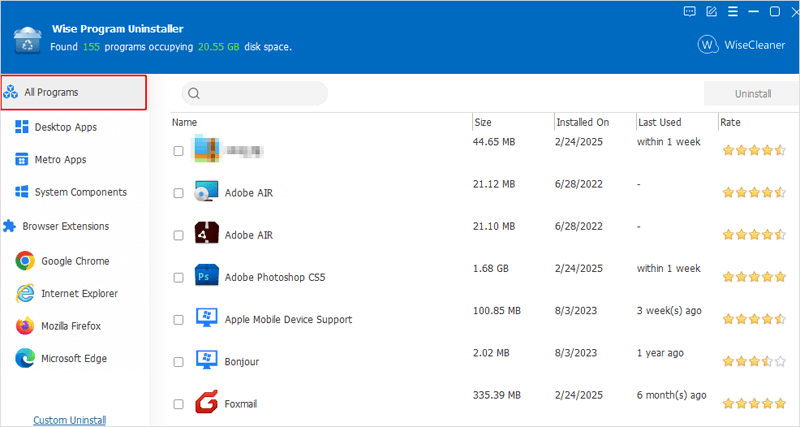Tick the Apple Mobile Device Support checkbox
Screen dimensions: 800x427
point(178,320)
